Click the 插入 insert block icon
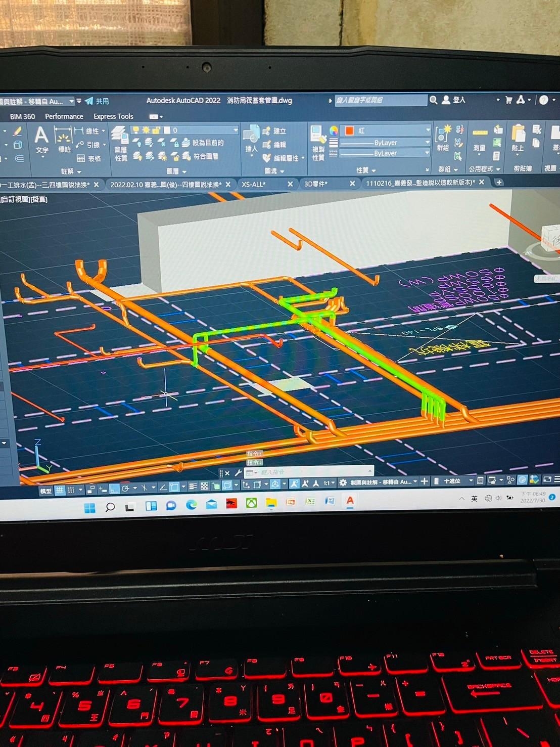This screenshot has height=747, width=560. click(251, 139)
